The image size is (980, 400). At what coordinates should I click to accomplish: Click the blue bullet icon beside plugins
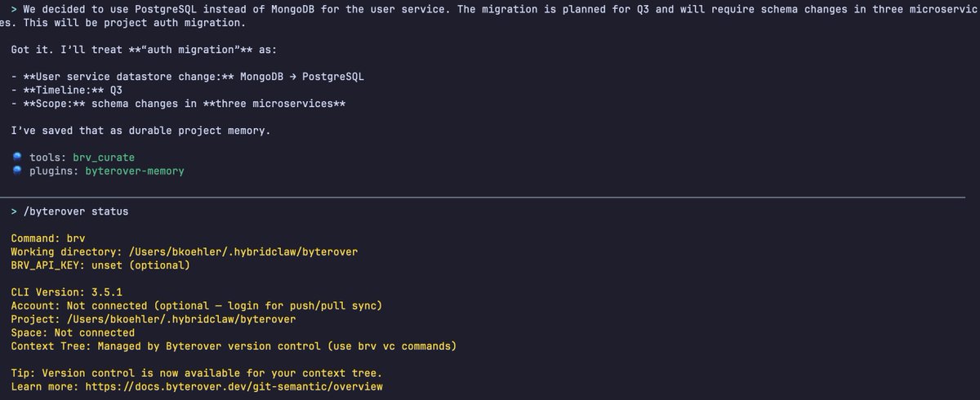(x=18, y=171)
